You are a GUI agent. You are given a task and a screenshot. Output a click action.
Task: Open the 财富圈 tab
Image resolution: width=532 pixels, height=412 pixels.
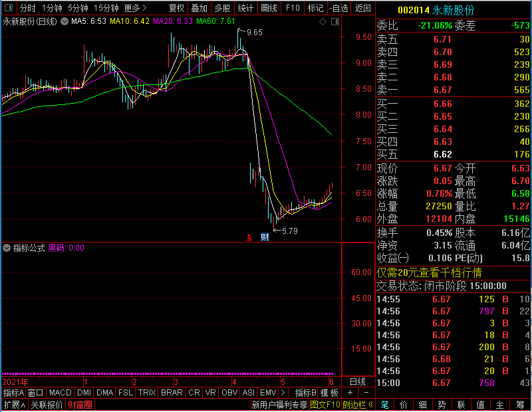(80, 405)
